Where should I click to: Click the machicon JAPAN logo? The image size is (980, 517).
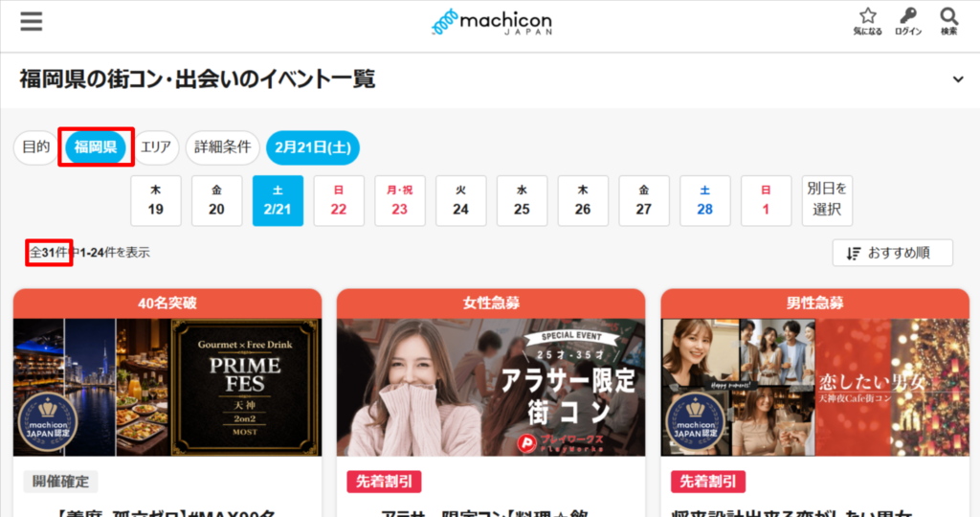(490, 23)
